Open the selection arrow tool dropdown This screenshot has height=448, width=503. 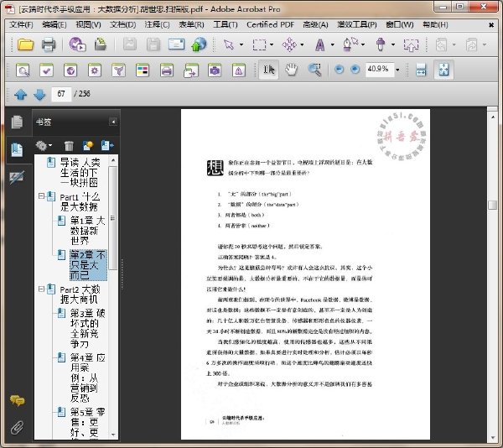click(x=241, y=44)
